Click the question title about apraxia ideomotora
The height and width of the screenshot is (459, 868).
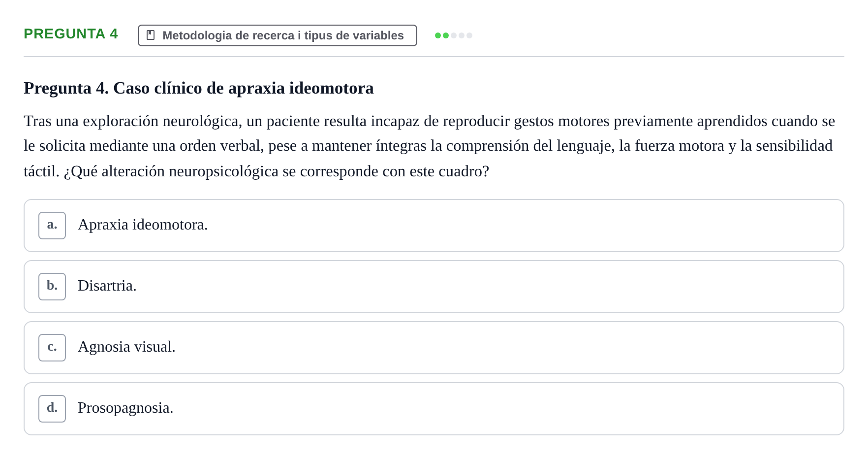coord(199,88)
